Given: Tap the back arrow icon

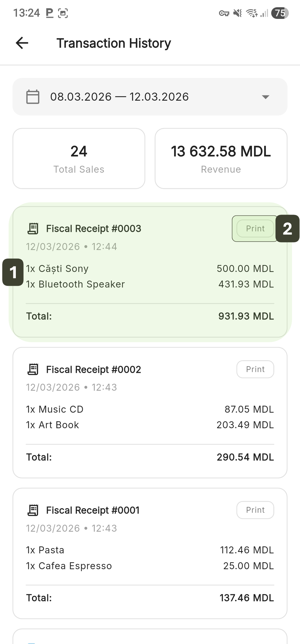Looking at the screenshot, I should [22, 43].
